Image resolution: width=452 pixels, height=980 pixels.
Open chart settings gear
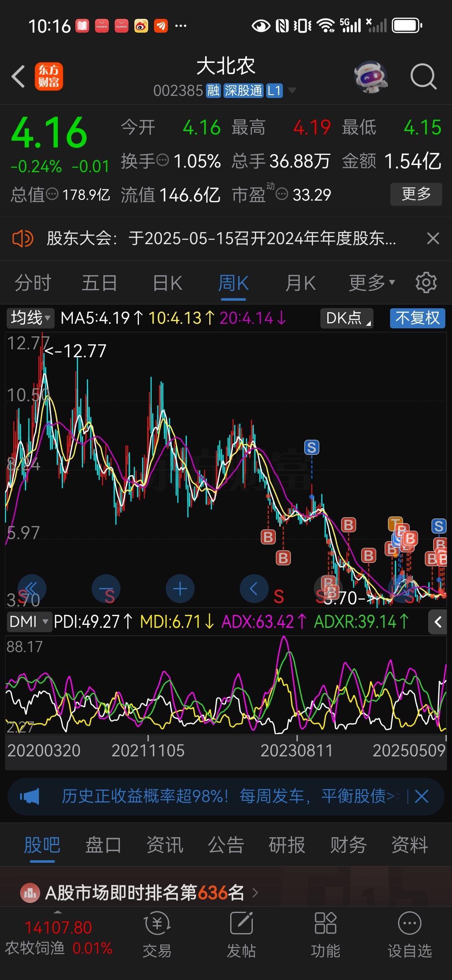click(426, 283)
